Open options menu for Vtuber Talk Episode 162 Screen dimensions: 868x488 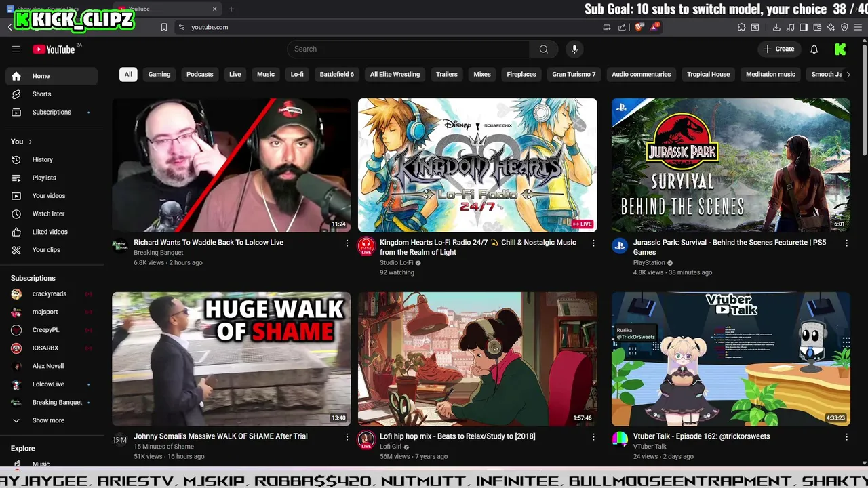(x=846, y=436)
